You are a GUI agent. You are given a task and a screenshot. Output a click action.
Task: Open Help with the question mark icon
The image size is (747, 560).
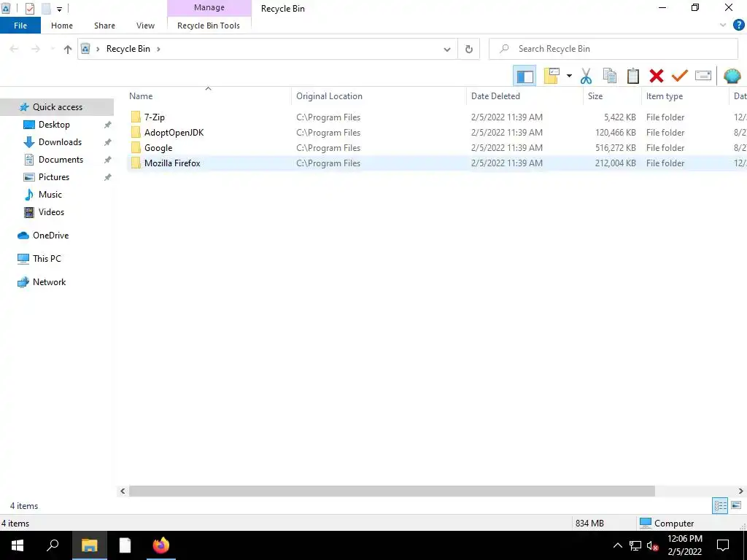click(738, 26)
